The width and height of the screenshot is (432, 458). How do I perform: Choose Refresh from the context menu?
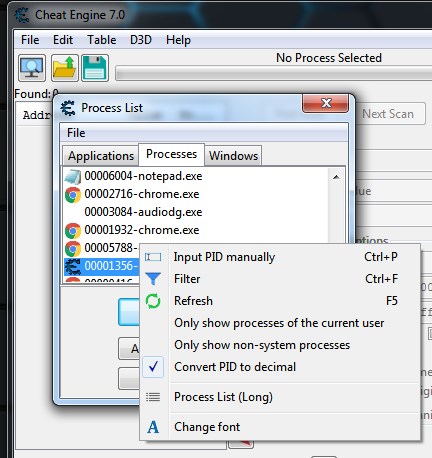(280, 301)
